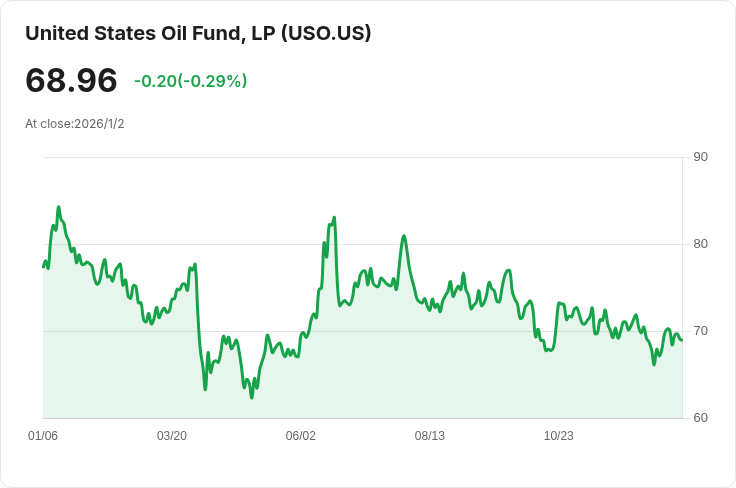736x488 pixels.
Task: Click the 70 y-axis label
Action: 700,331
